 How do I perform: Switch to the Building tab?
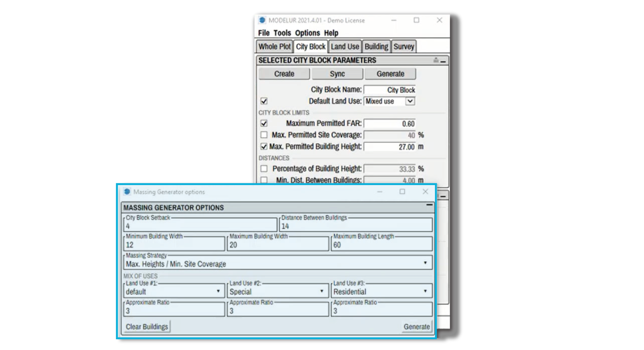pos(376,47)
